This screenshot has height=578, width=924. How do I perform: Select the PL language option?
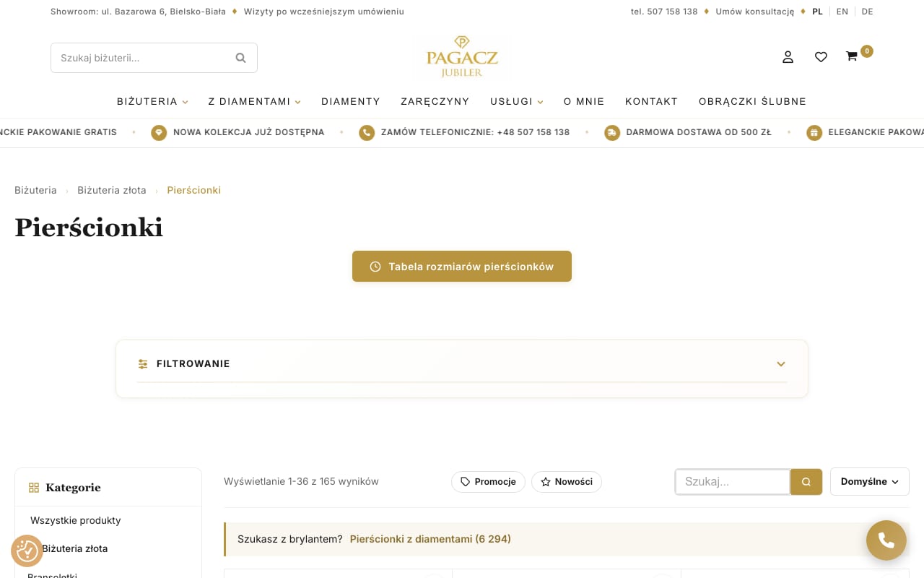click(x=817, y=12)
